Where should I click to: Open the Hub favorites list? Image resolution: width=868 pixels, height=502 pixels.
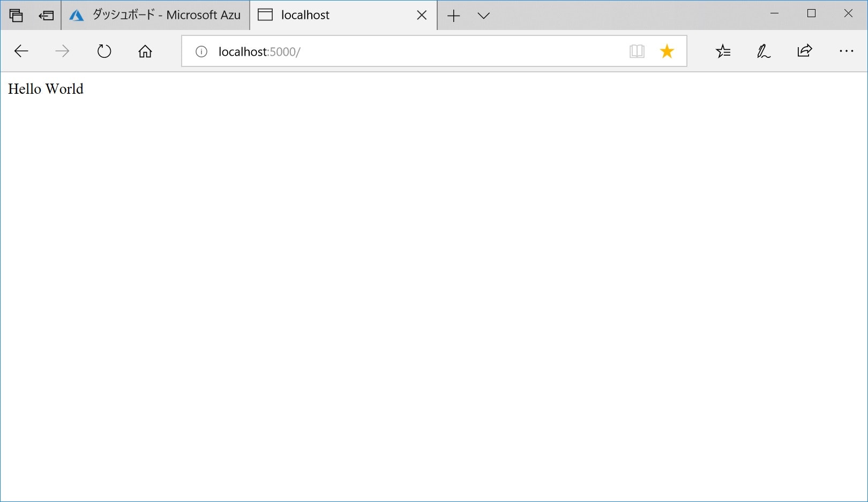click(x=723, y=51)
